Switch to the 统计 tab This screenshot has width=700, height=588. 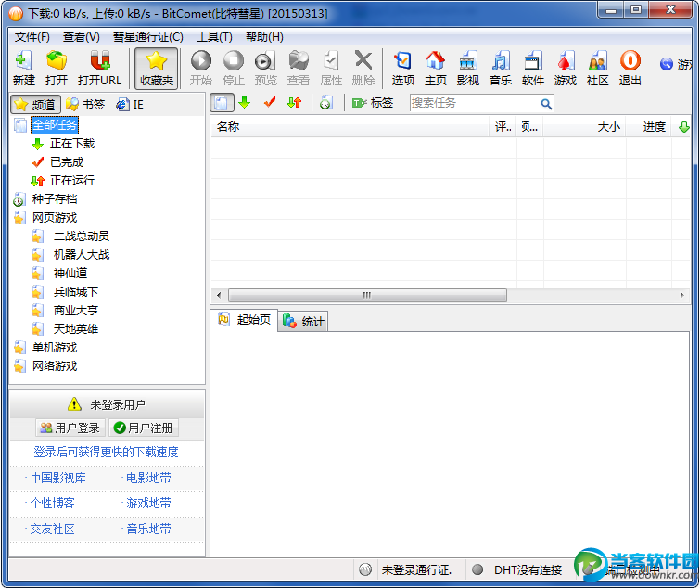pyautogui.click(x=303, y=322)
